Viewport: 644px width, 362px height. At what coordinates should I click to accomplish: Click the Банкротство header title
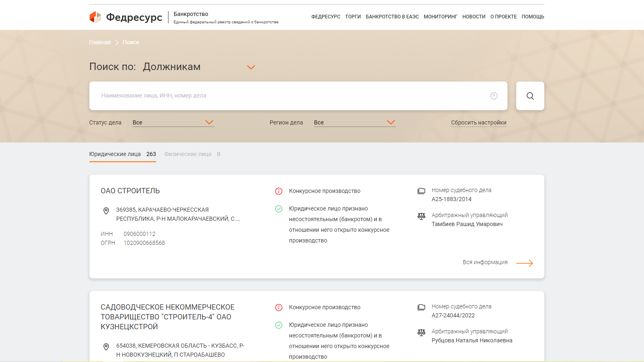point(191,14)
